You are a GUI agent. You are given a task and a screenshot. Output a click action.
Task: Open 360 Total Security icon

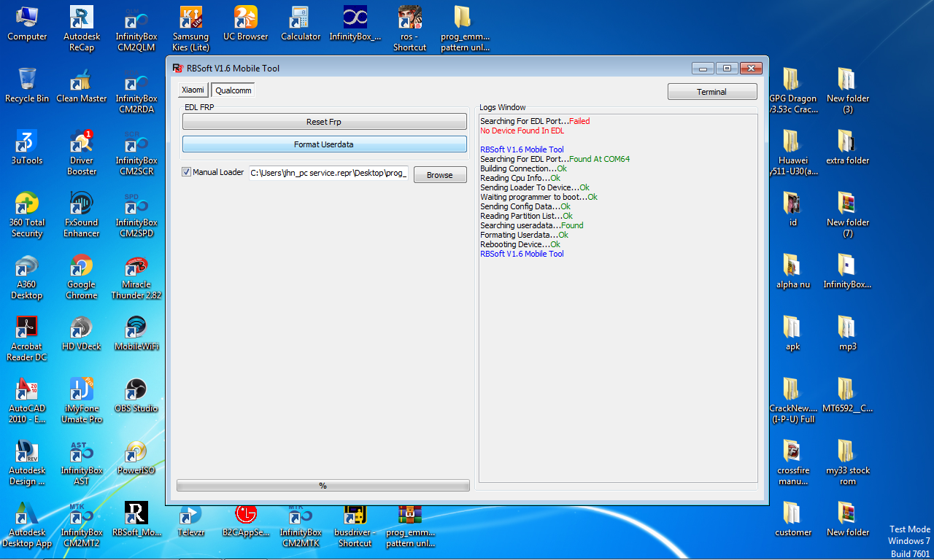pos(27,215)
